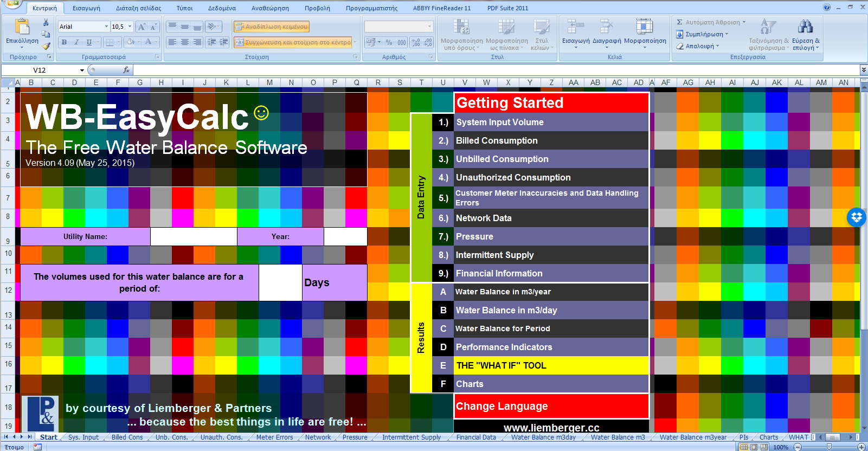Click the Copy icon in clipboard group
This screenshot has width=868, height=451.
tap(46, 34)
